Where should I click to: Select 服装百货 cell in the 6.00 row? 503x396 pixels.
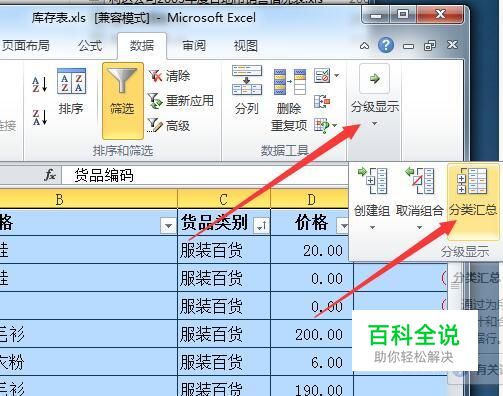pos(224,362)
